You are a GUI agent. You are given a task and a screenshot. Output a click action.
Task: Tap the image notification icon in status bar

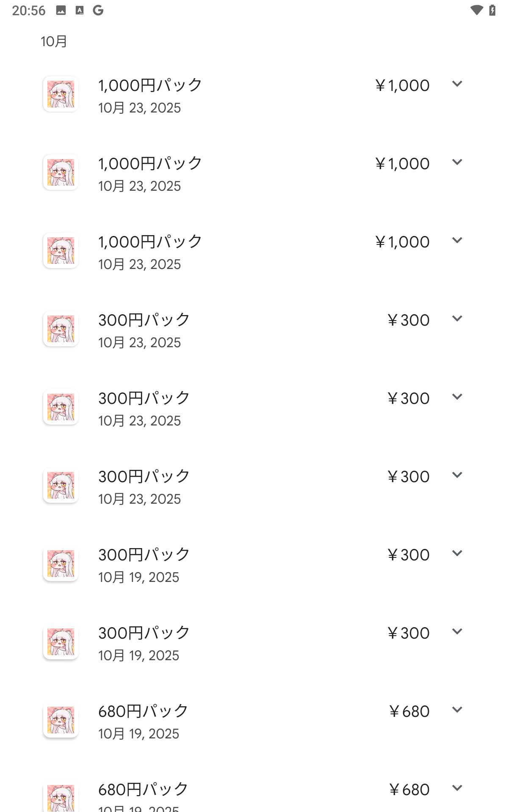coord(61,11)
